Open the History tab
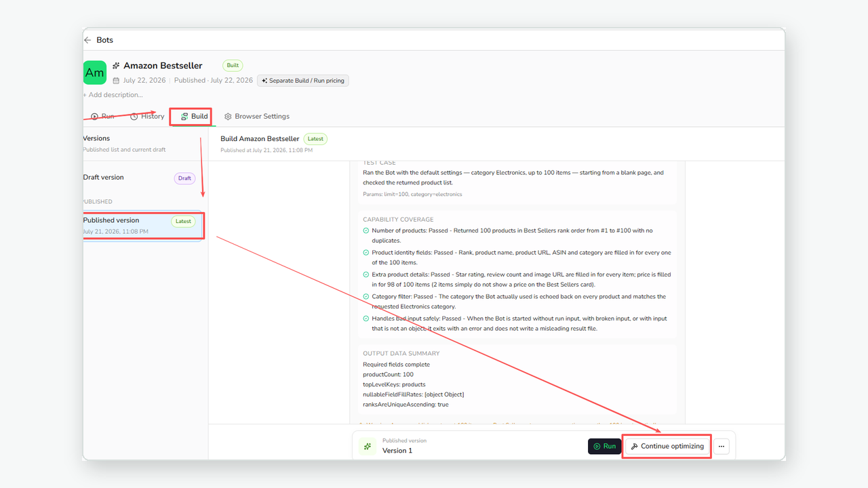 tap(147, 117)
